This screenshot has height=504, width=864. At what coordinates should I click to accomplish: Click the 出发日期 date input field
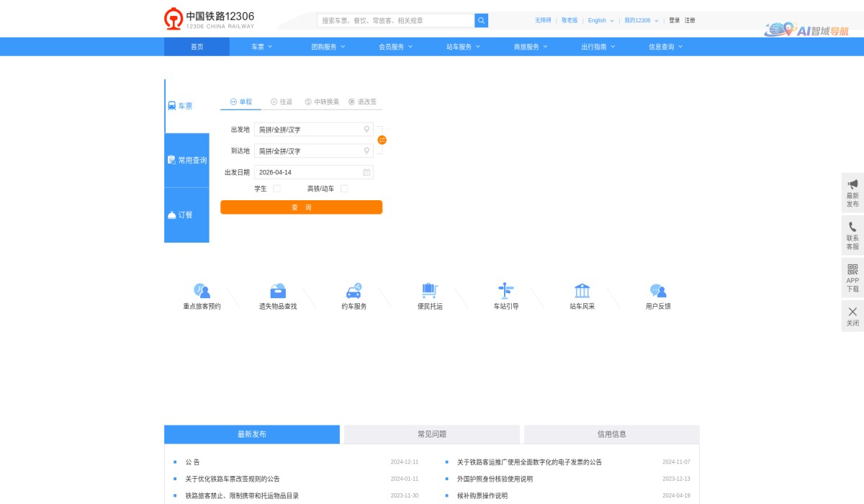point(314,171)
